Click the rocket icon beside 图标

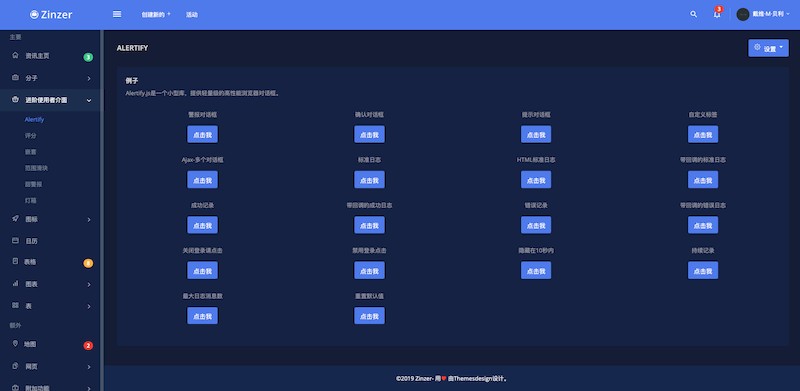(x=15, y=218)
